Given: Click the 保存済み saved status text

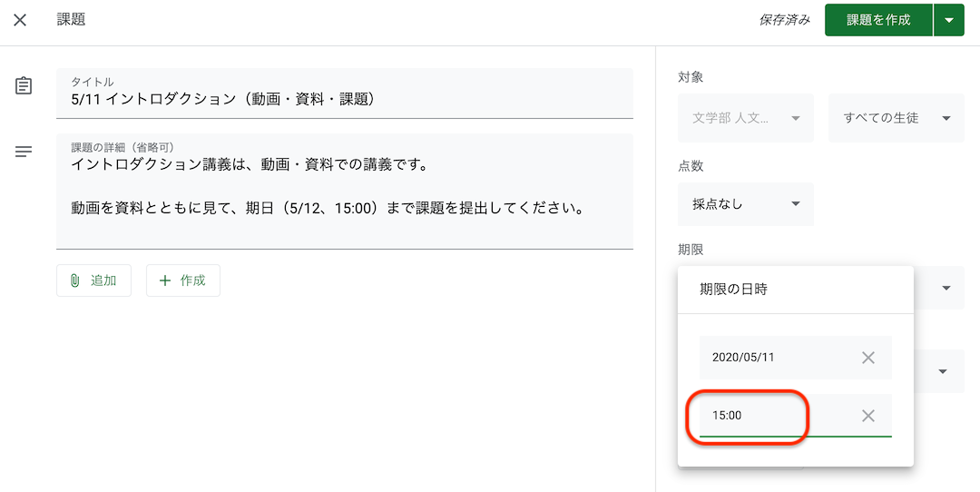Looking at the screenshot, I should point(784,20).
